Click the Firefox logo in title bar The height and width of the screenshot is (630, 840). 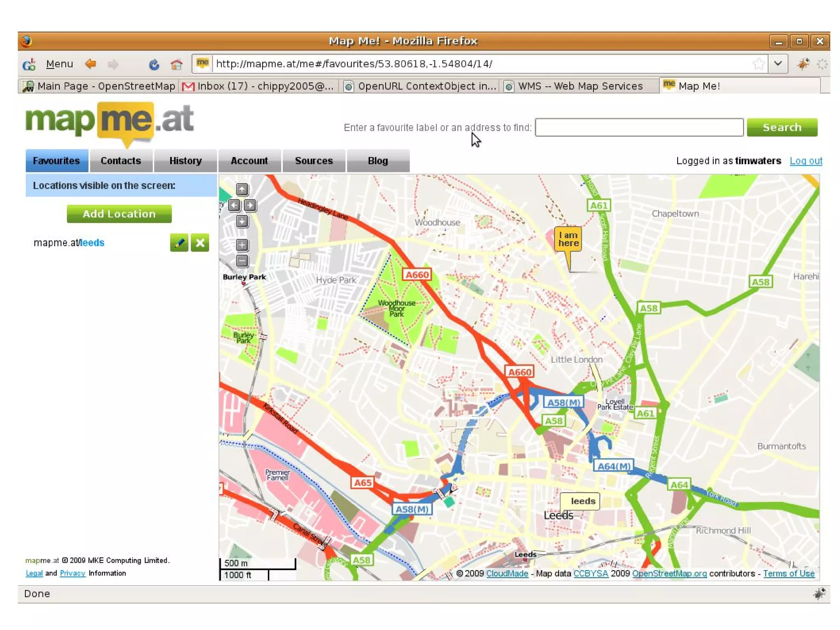point(27,41)
